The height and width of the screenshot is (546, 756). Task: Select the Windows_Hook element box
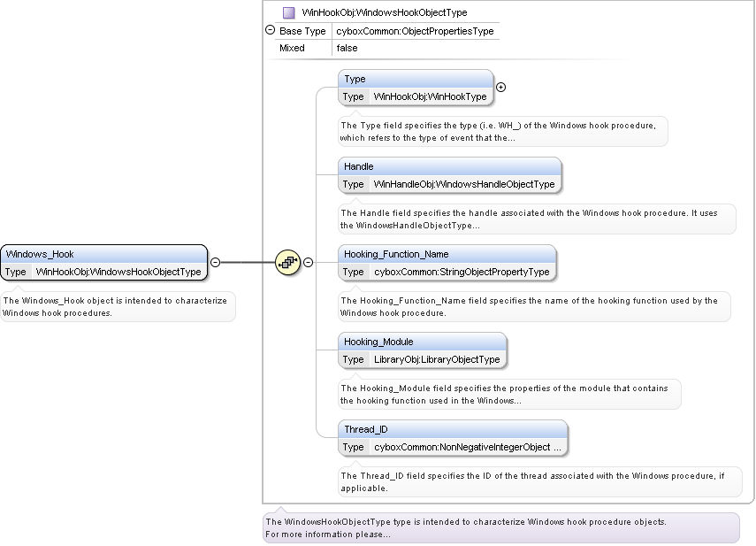click(104, 263)
